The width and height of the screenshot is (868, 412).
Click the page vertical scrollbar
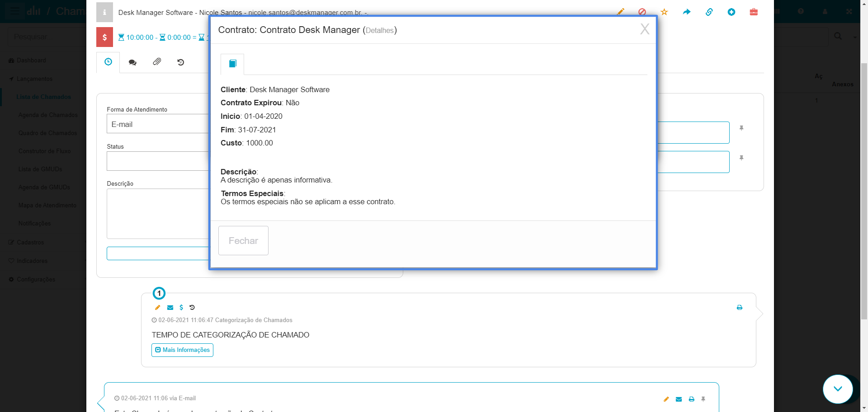(x=864, y=192)
